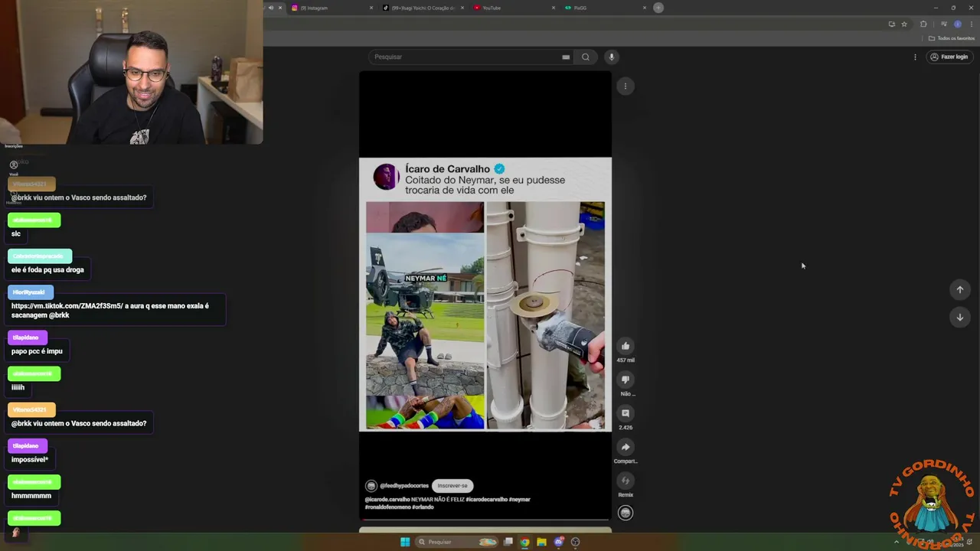The width and height of the screenshot is (980, 551).
Task: Open the TikTok link in chat message
Action: [x=67, y=306]
